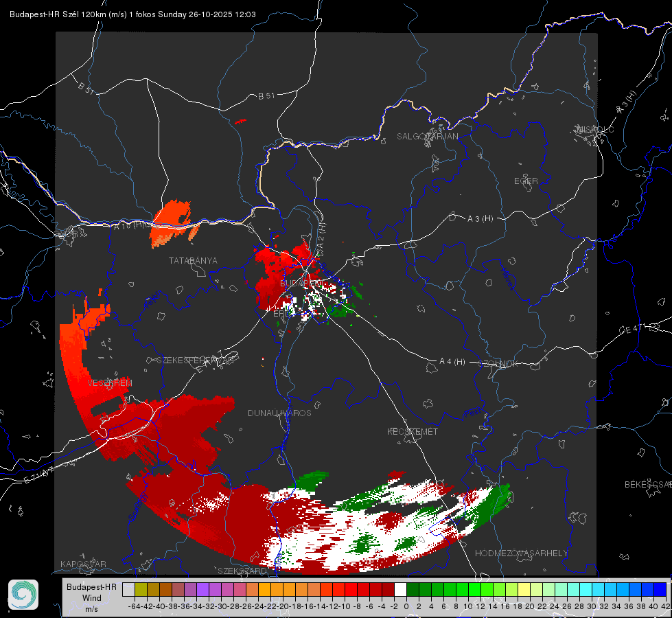
Task: Click the pale grey first swatch of legend
Action: tap(128, 590)
